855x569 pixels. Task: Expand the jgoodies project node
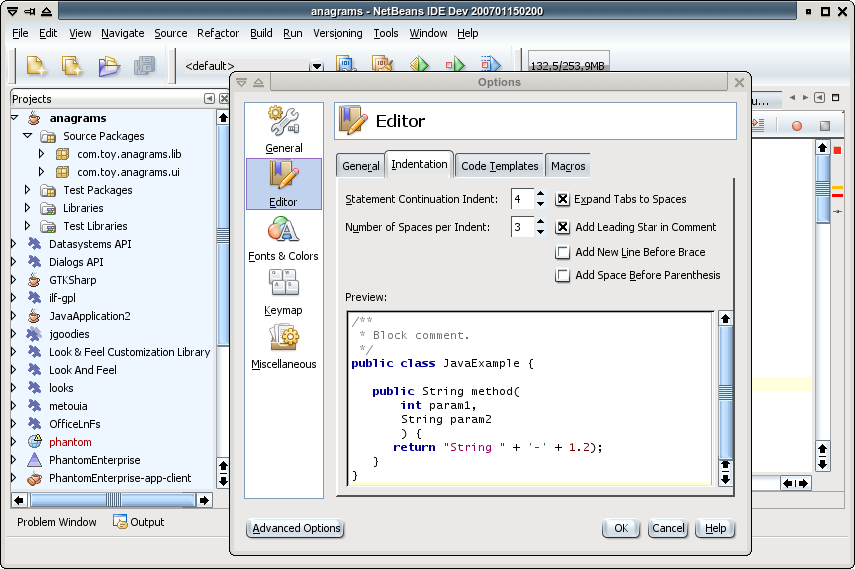tap(14, 334)
